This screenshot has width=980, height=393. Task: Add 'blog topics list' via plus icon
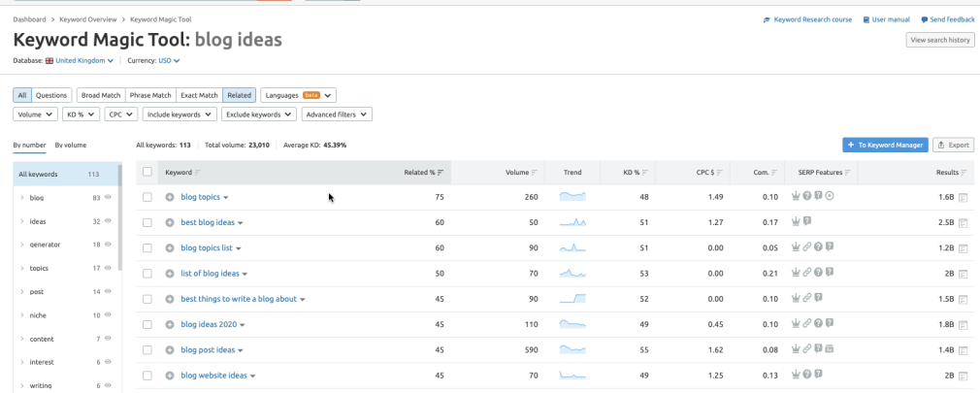170,248
